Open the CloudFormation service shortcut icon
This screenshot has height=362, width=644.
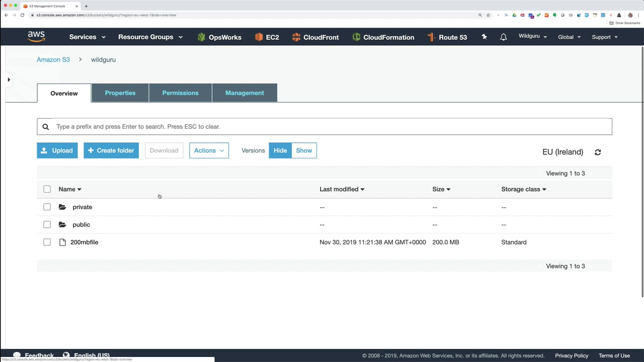pos(356,37)
